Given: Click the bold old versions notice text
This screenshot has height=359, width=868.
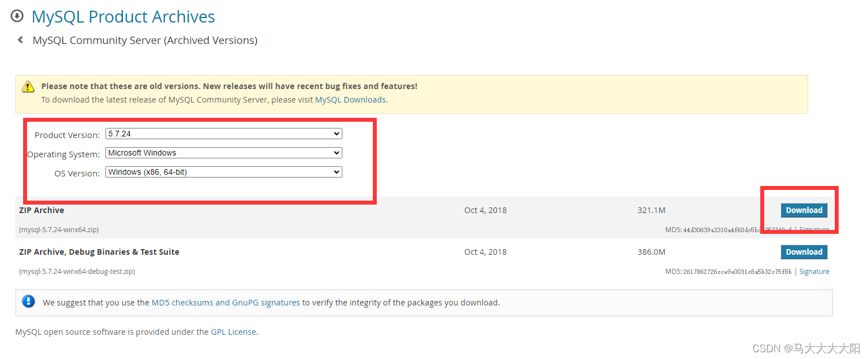Looking at the screenshot, I should pyautogui.click(x=229, y=86).
